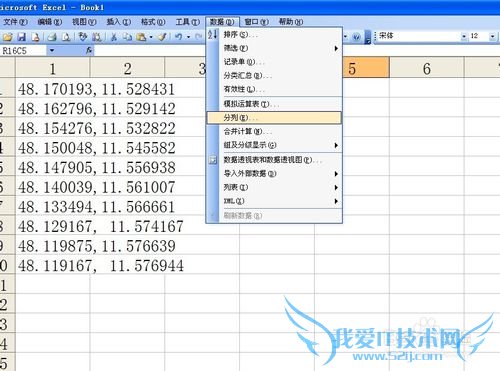Click cell containing 48.147905, 11.556938
This screenshot has width=500, height=371.
click(x=53, y=167)
